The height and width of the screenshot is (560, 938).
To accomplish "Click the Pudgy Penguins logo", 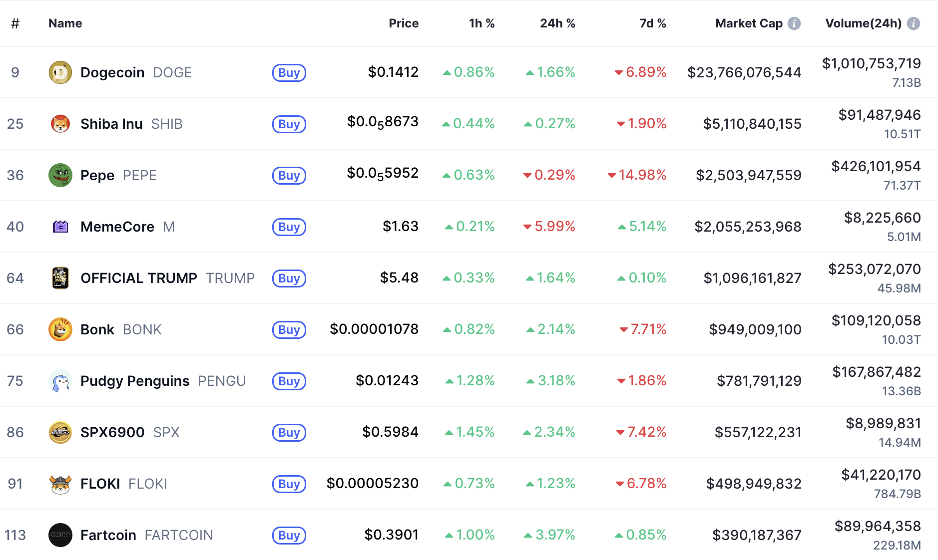I will pyautogui.click(x=60, y=381).
